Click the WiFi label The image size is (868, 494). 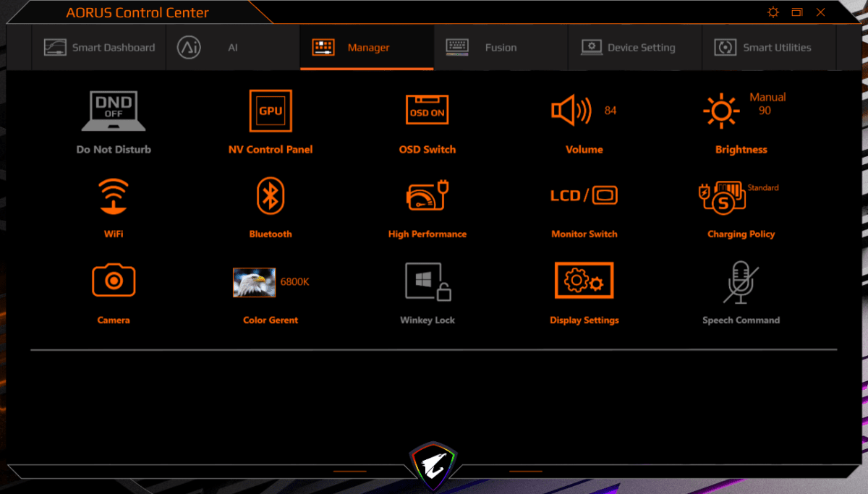pyautogui.click(x=114, y=234)
